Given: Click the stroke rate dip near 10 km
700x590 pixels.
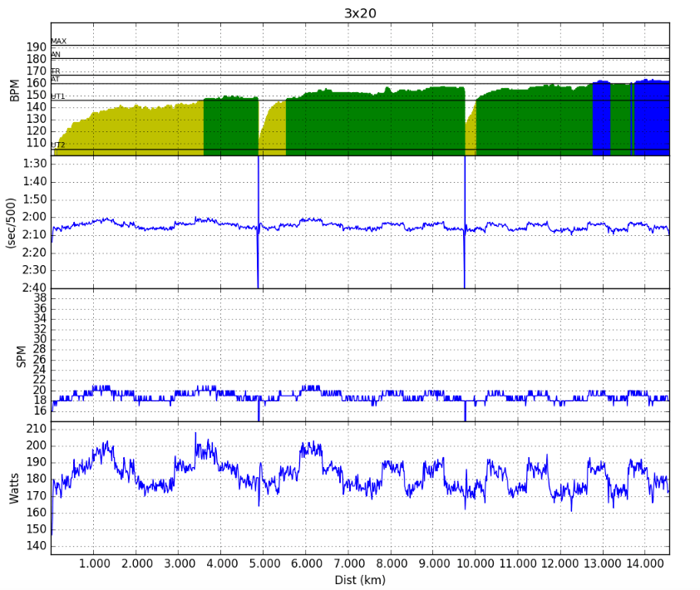Looking at the screenshot, I should click(x=465, y=411).
